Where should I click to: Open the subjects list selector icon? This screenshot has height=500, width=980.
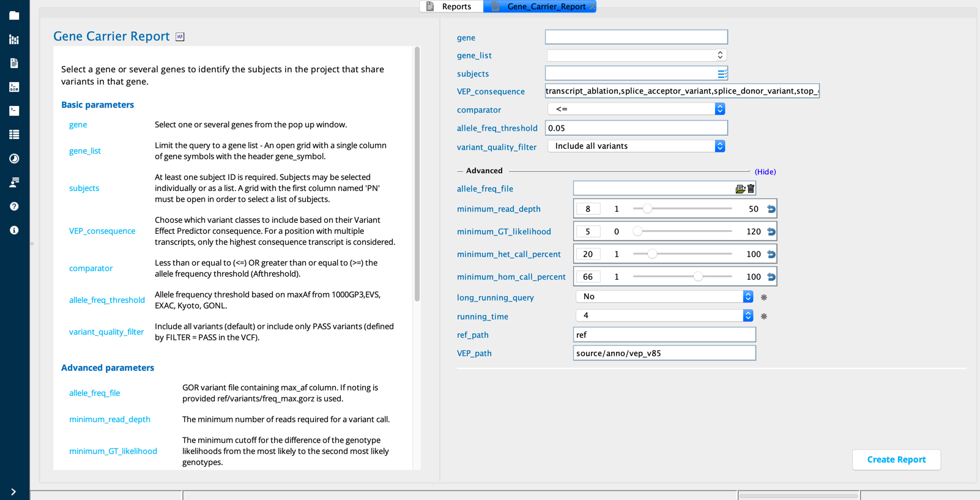[x=722, y=73]
